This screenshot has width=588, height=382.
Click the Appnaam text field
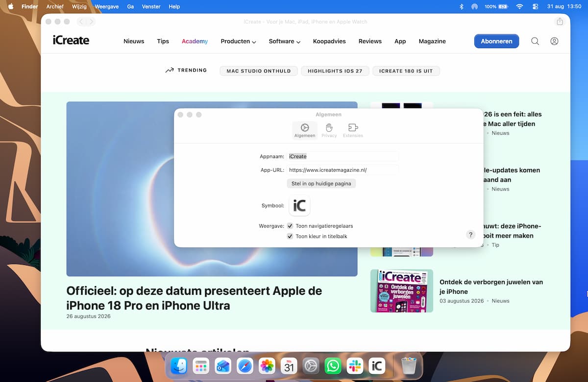coord(343,156)
